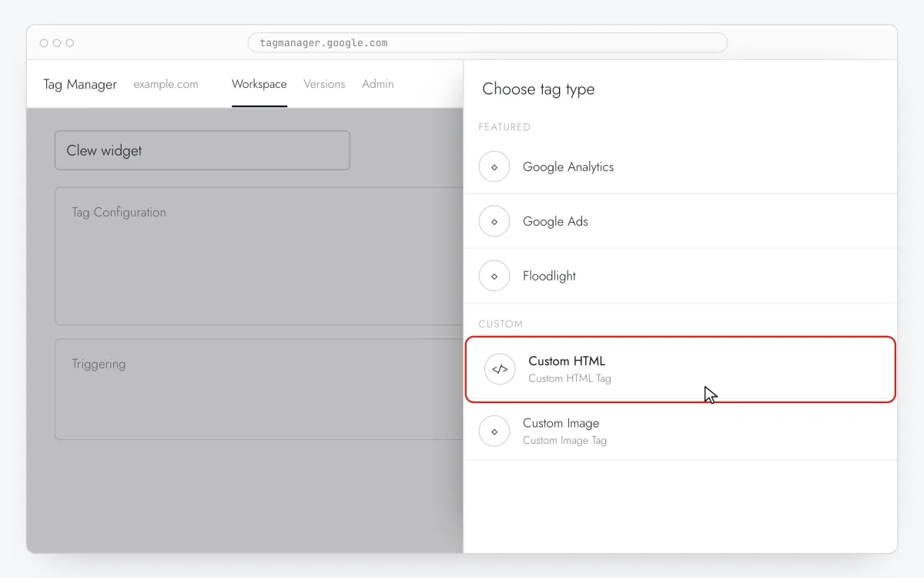Click the 'Custom Image Tag' description text

564,441
